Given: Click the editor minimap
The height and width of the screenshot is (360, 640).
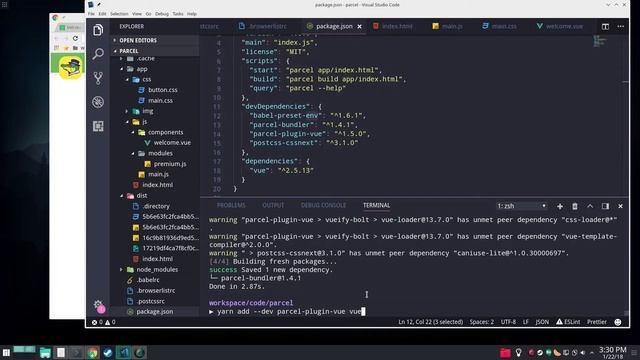Looking at the screenshot, I should coord(600,41).
